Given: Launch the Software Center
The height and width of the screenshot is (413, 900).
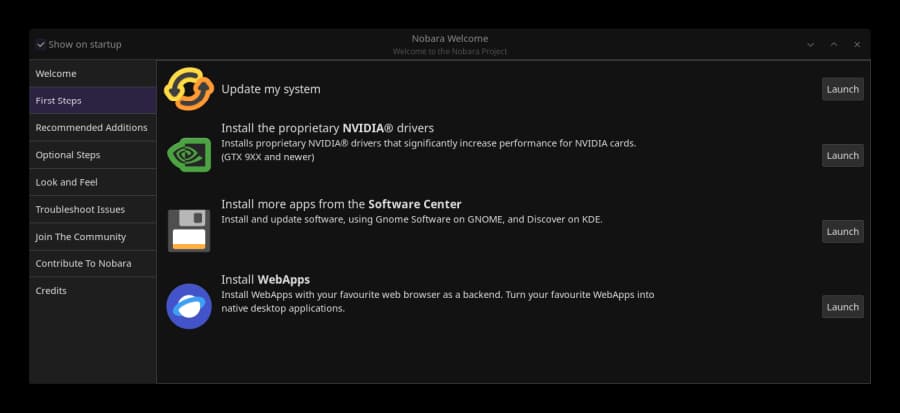Looking at the screenshot, I should [x=843, y=231].
